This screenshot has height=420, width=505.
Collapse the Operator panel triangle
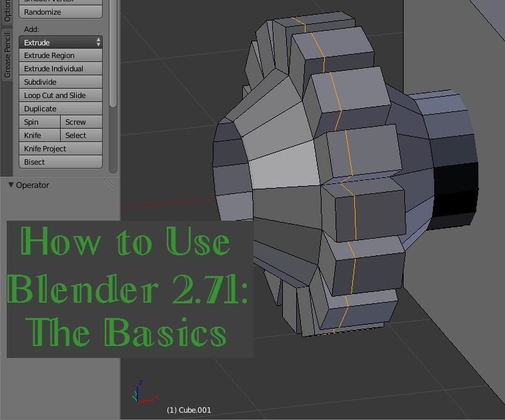pyautogui.click(x=11, y=185)
